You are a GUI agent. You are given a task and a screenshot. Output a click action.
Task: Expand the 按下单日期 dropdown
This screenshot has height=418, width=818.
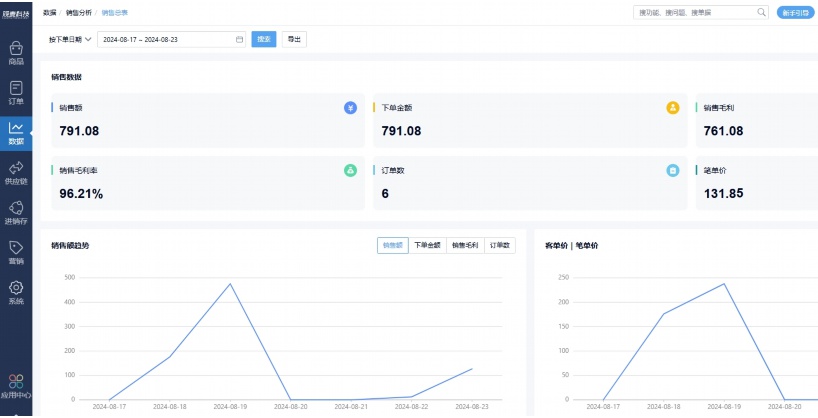70,39
